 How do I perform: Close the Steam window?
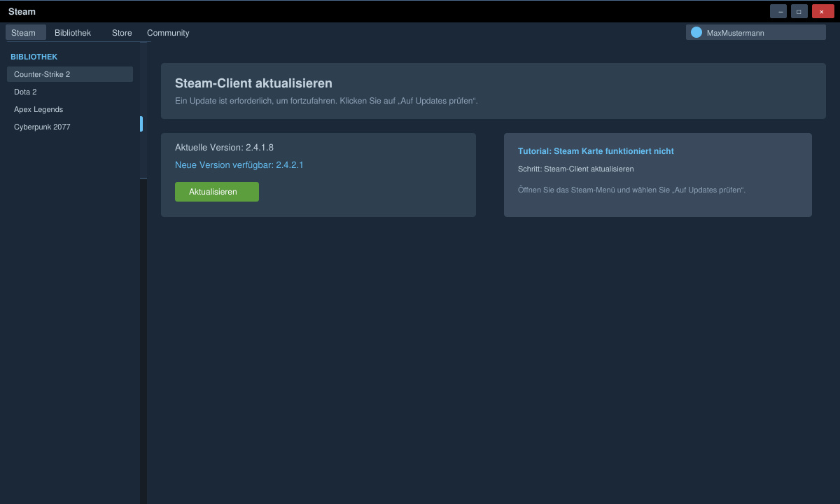[x=823, y=11]
